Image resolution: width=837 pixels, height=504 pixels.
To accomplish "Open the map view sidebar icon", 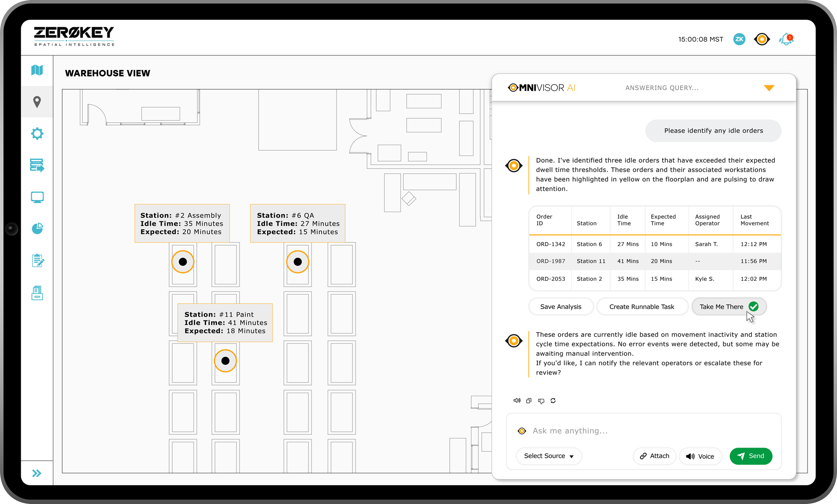I will (37, 70).
